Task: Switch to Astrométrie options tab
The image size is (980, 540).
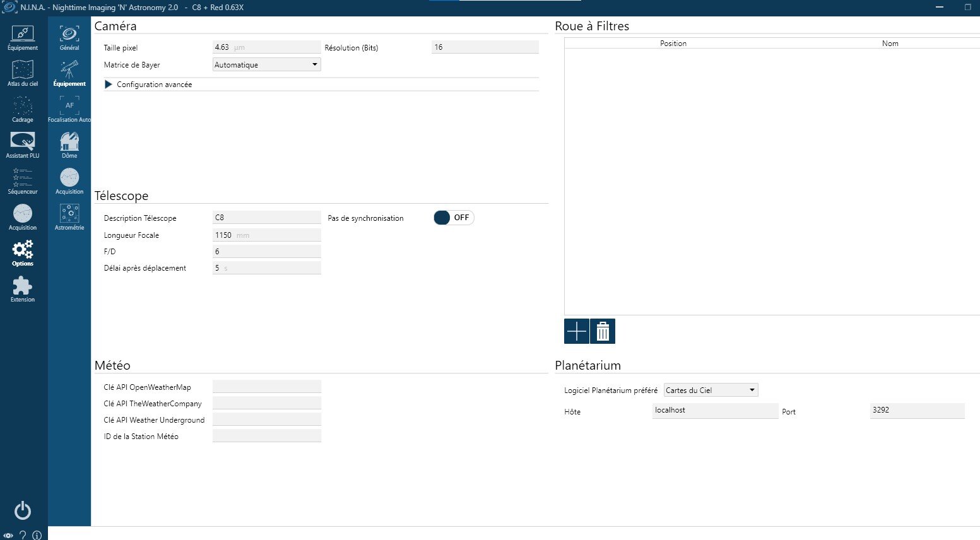Action: click(69, 218)
